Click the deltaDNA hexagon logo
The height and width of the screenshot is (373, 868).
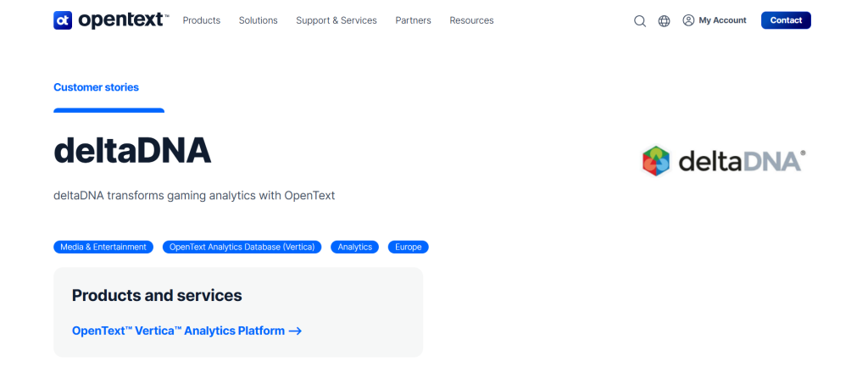pyautogui.click(x=656, y=161)
